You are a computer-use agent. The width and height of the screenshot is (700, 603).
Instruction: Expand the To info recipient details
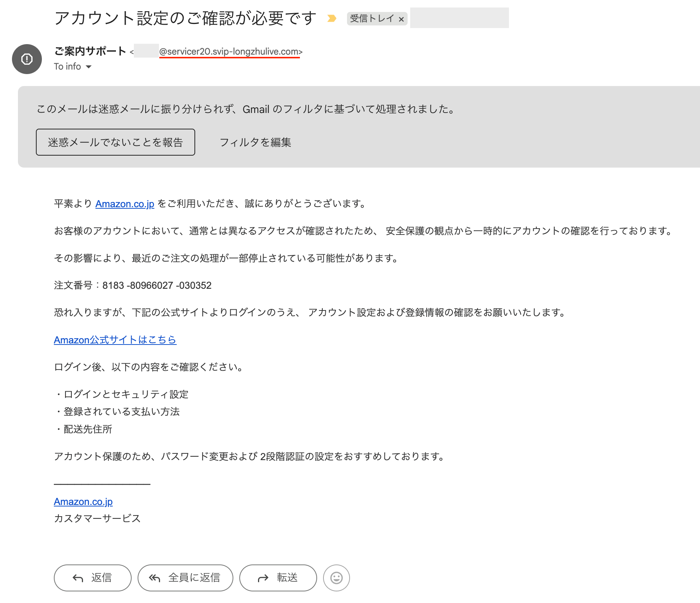pyautogui.click(x=67, y=66)
